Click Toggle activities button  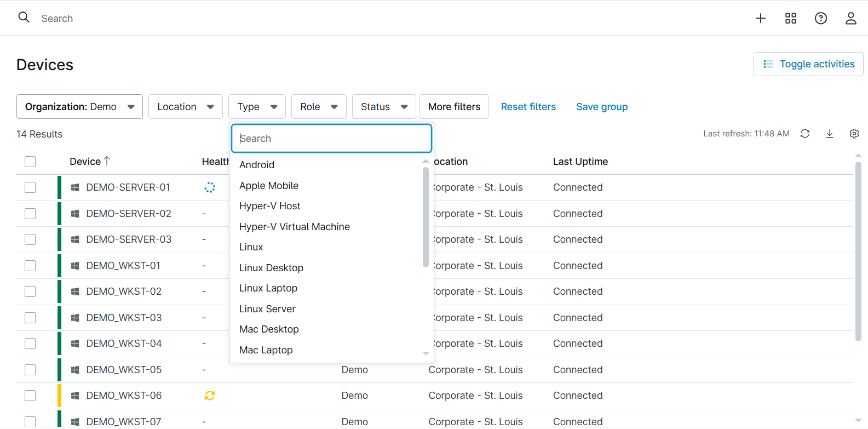pyautogui.click(x=808, y=64)
